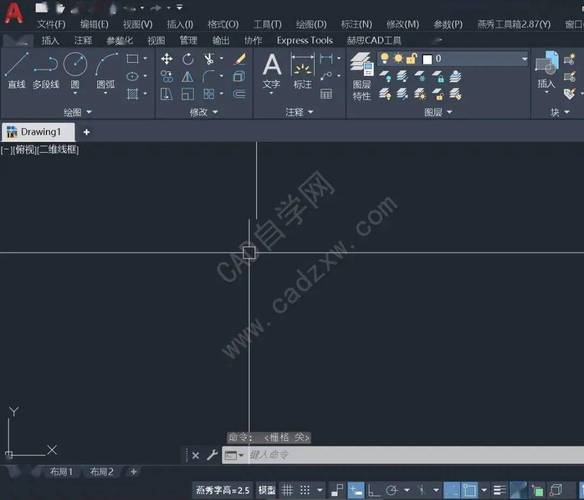
Task: Click the Linear dimension icon
Action: 326,58
